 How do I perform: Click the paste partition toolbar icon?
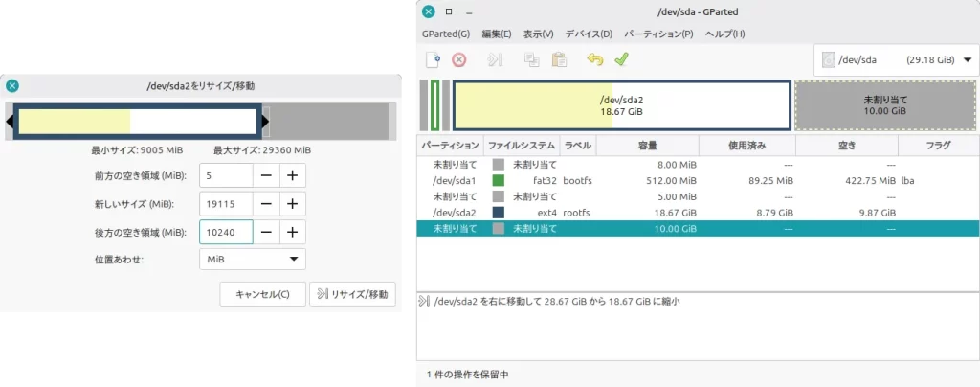pos(559,59)
